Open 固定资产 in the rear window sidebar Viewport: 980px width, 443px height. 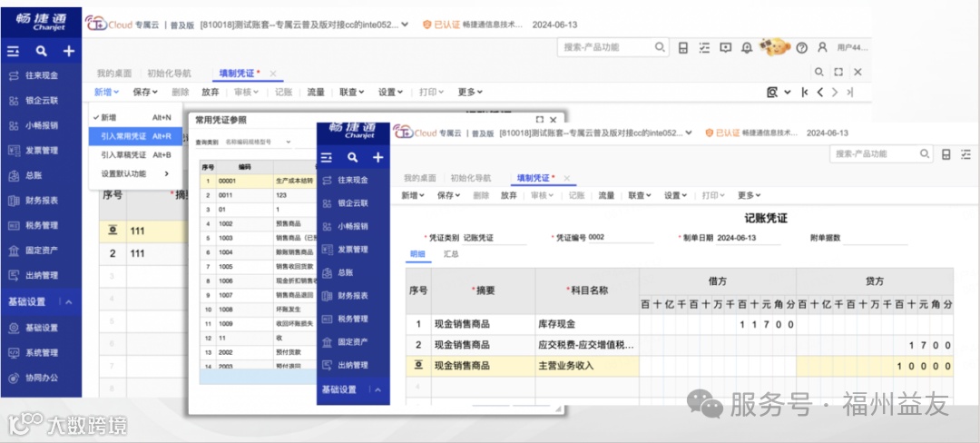click(41, 251)
